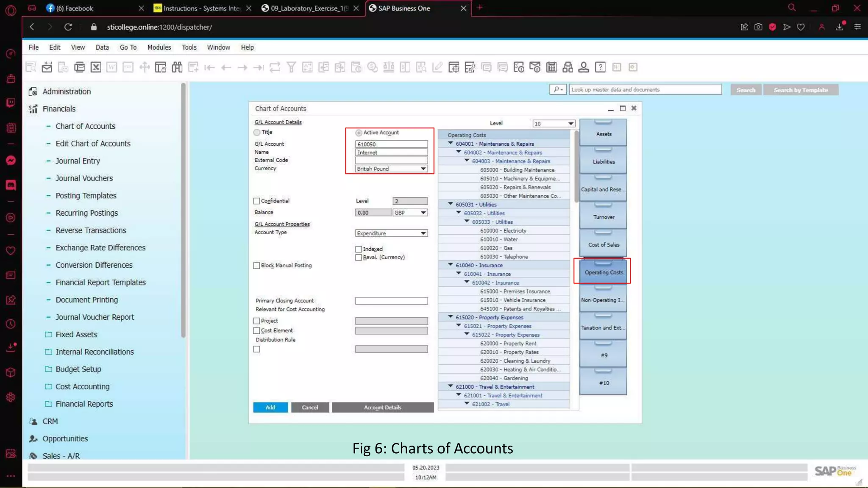This screenshot has height=488, width=868.
Task: Open the British Pound currency dropdown
Action: click(x=423, y=169)
